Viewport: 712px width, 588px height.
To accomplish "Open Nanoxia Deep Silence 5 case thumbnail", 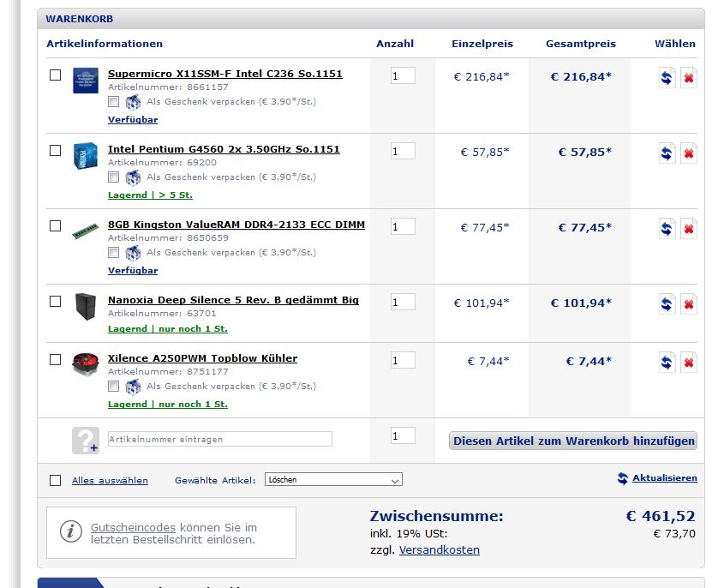I will [86, 306].
